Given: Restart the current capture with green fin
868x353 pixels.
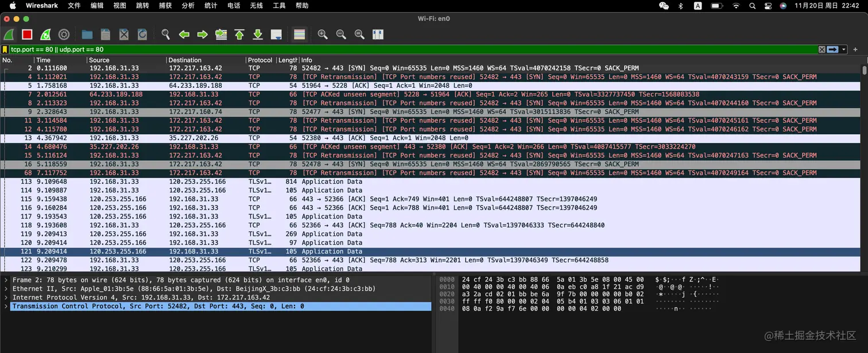Looking at the screenshot, I should (x=45, y=34).
